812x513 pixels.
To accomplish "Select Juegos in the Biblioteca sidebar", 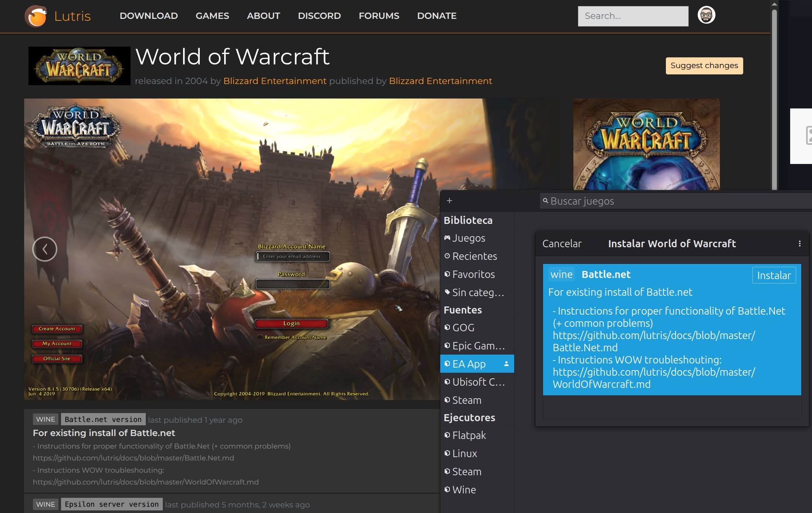I will 468,238.
